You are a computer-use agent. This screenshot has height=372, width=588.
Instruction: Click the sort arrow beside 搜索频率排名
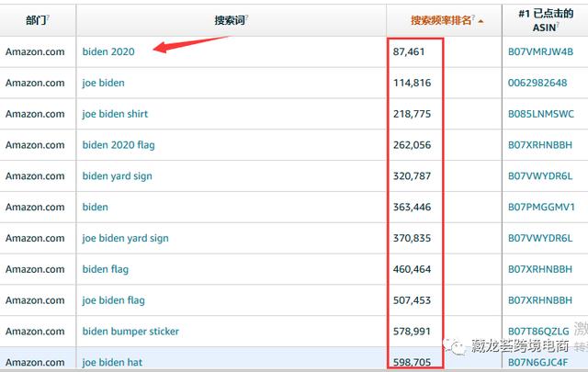click(x=481, y=21)
